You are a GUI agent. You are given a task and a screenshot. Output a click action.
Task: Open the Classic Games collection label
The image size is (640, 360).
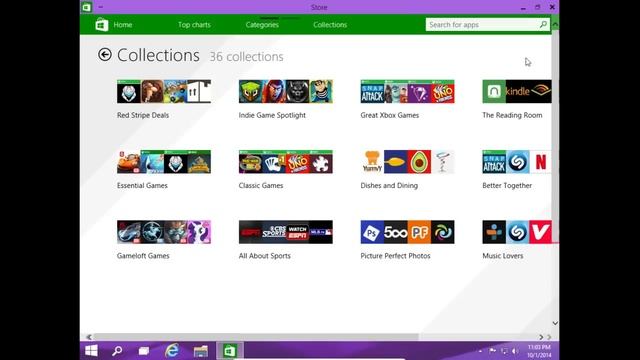[261, 185]
